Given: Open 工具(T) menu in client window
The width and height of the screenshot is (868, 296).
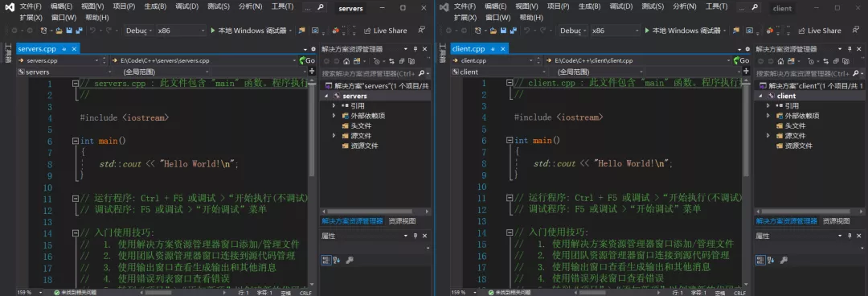Looking at the screenshot, I should (x=717, y=6).
